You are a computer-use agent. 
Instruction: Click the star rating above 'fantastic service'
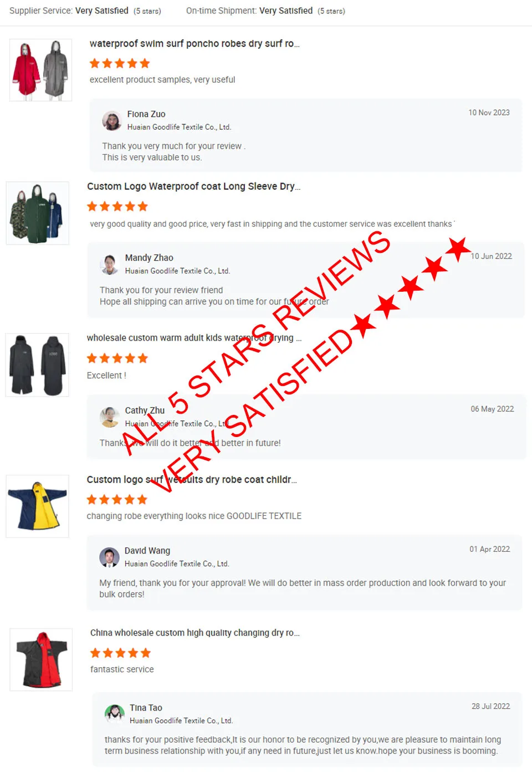(120, 653)
